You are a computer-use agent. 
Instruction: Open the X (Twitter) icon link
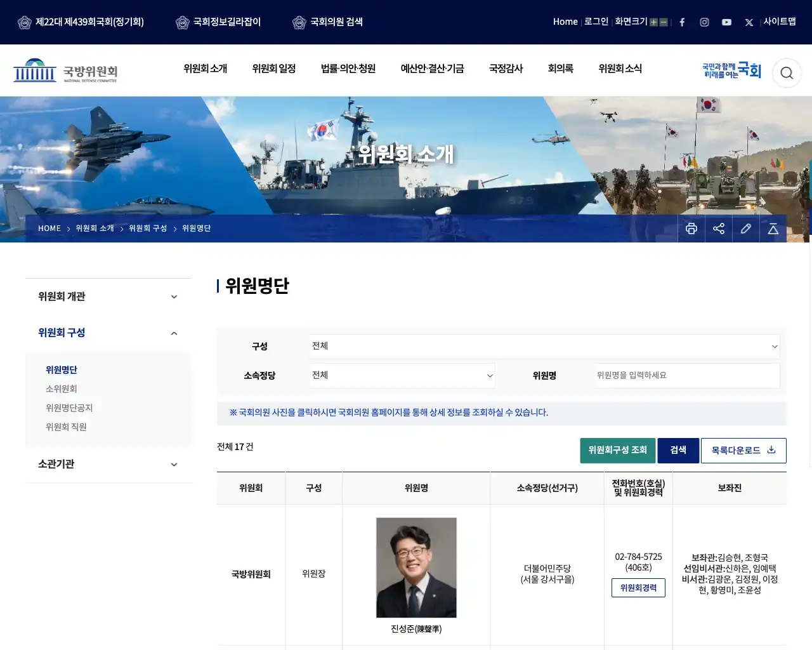pyautogui.click(x=749, y=22)
